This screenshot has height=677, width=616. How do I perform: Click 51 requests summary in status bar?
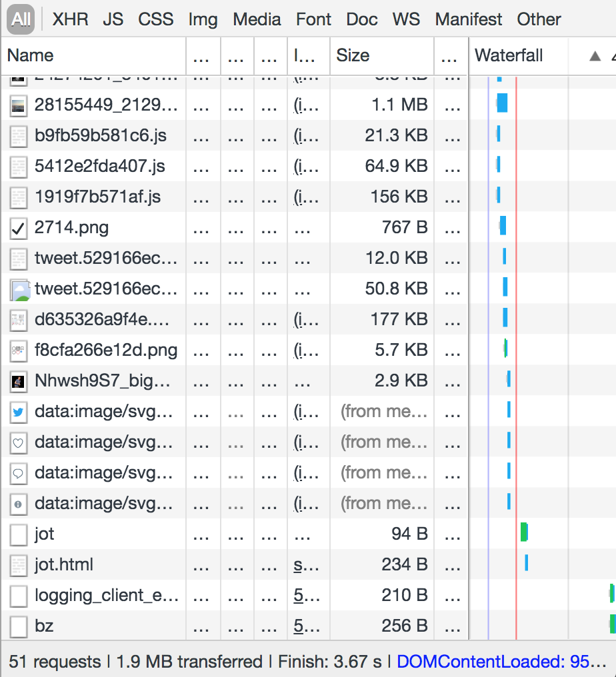pyautogui.click(x=55, y=662)
